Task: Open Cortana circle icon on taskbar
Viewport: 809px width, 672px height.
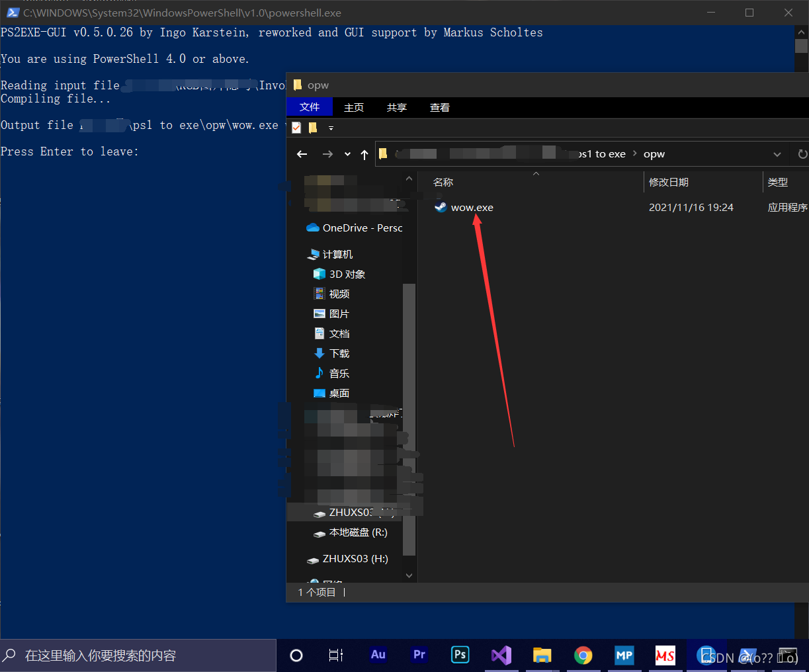Action: click(296, 655)
